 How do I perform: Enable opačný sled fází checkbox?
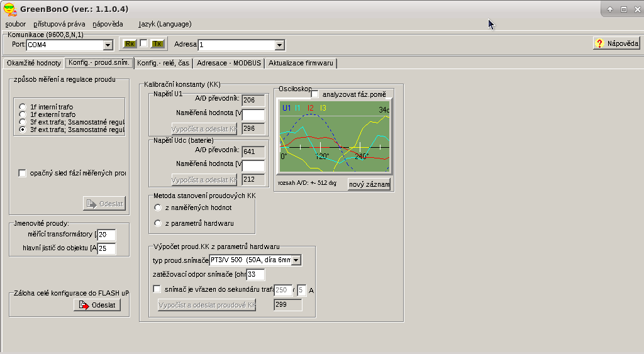click(x=23, y=173)
